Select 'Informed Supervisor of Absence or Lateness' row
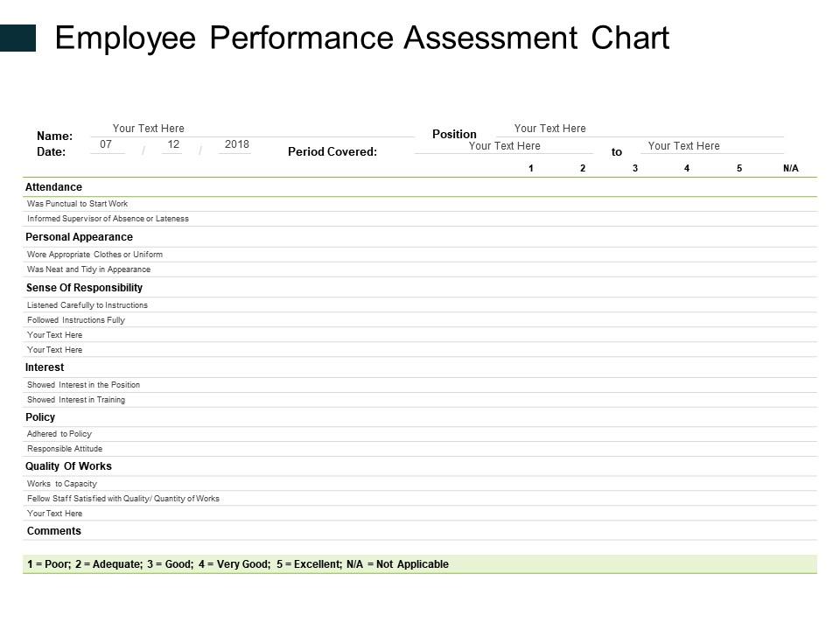 [x=420, y=219]
